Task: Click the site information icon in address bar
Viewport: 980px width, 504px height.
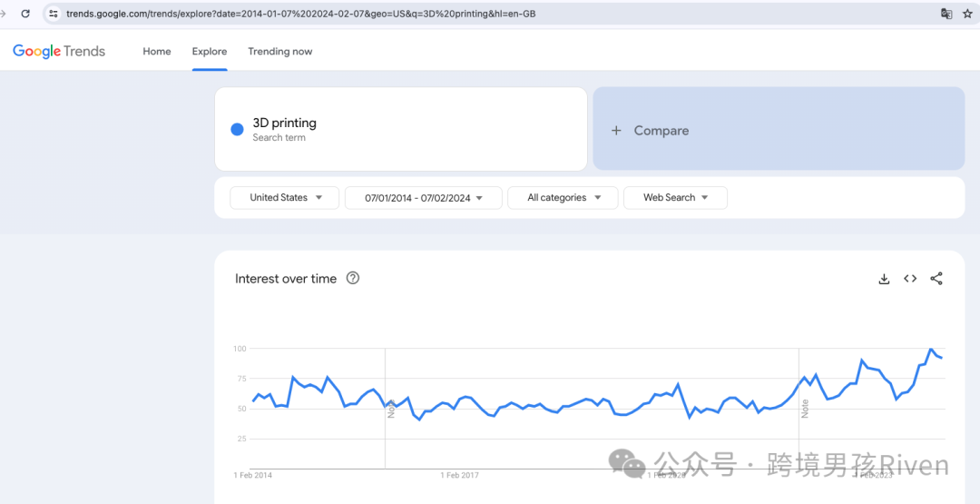Action: [54, 14]
